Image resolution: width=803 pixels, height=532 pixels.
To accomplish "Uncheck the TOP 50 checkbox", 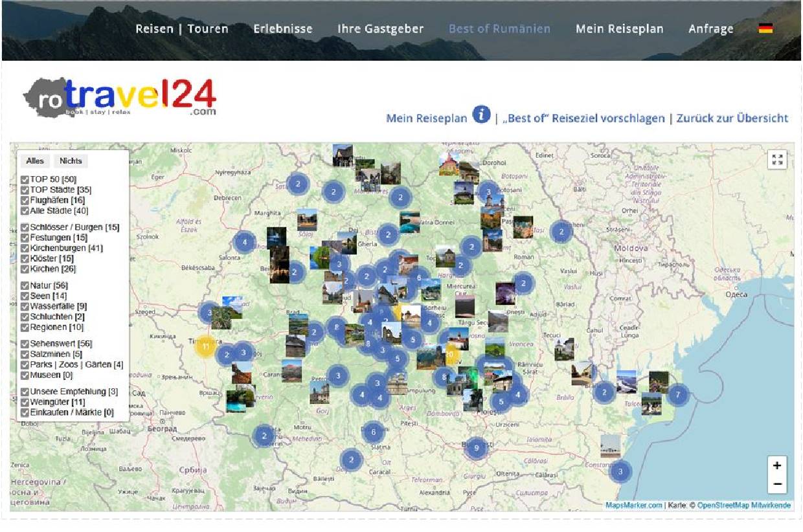I will [x=25, y=179].
